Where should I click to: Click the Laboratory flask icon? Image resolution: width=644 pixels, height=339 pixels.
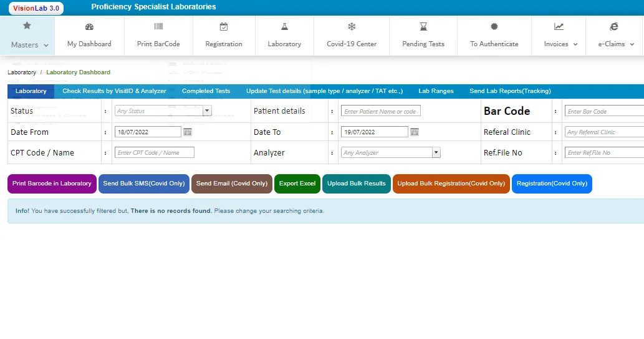284,27
